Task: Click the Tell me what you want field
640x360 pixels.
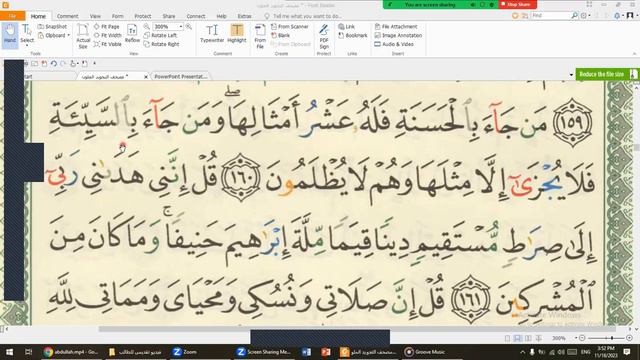Action: (x=303, y=16)
